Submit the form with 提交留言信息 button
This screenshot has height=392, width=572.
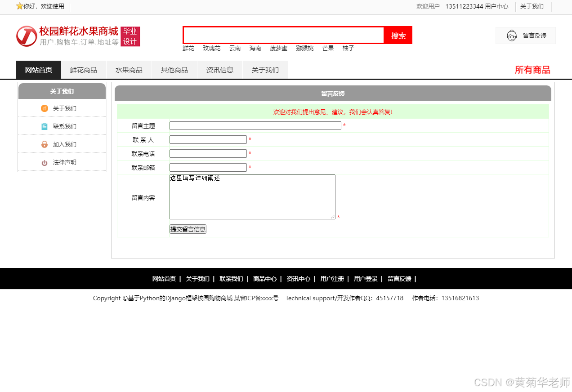pos(188,229)
